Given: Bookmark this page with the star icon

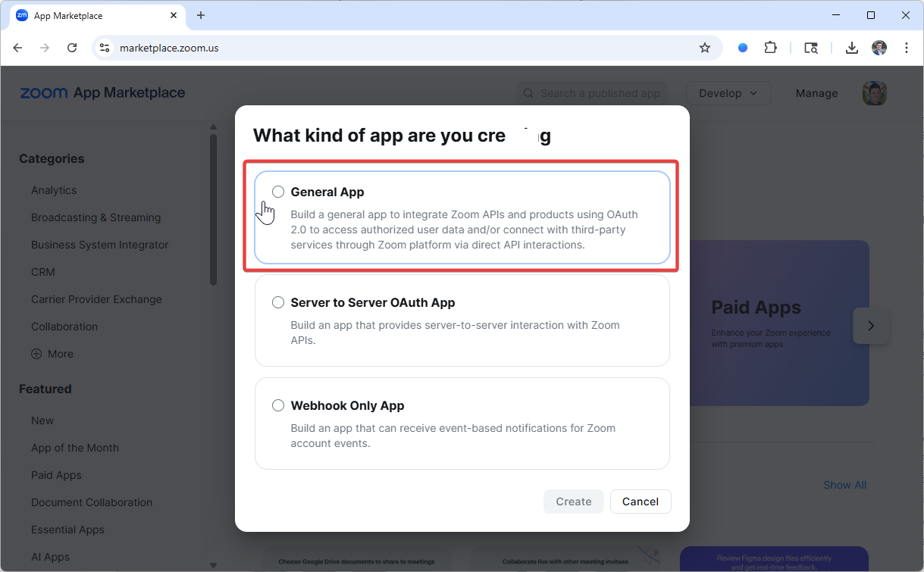Looking at the screenshot, I should point(705,48).
